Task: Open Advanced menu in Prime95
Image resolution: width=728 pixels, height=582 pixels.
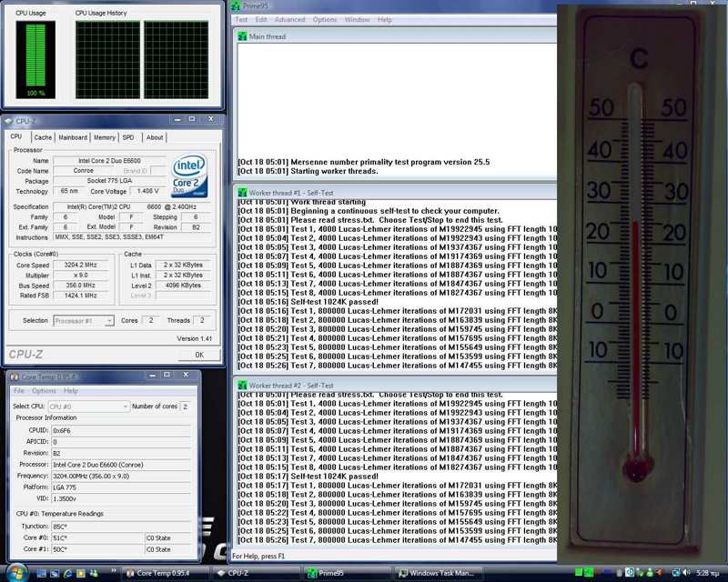Action: tap(289, 19)
